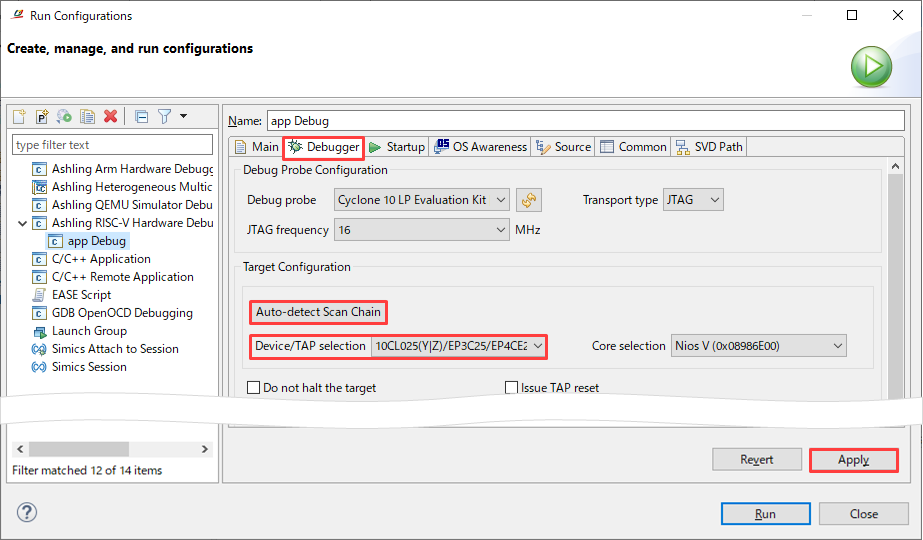Collapse all configurations in tree
The height and width of the screenshot is (540, 923).
(141, 117)
